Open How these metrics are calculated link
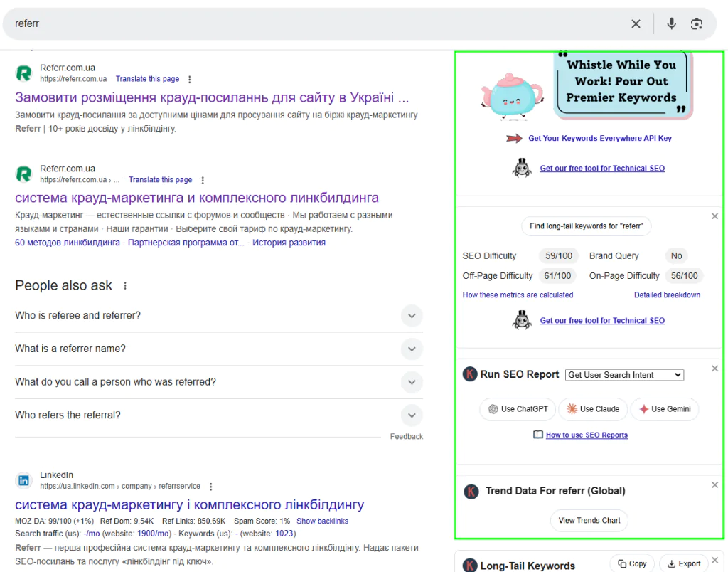This screenshot has width=728, height=572. [518, 295]
